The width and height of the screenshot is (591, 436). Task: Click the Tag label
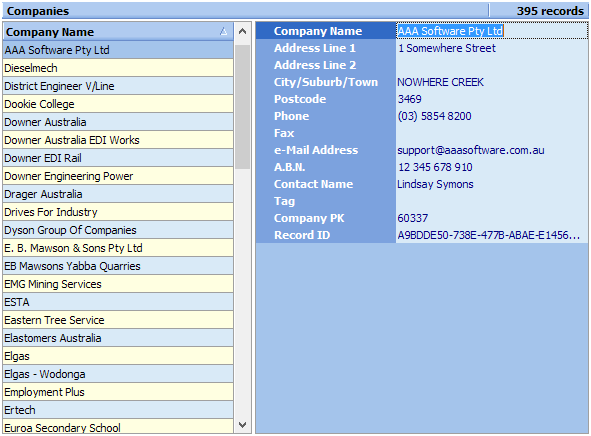coord(284,201)
